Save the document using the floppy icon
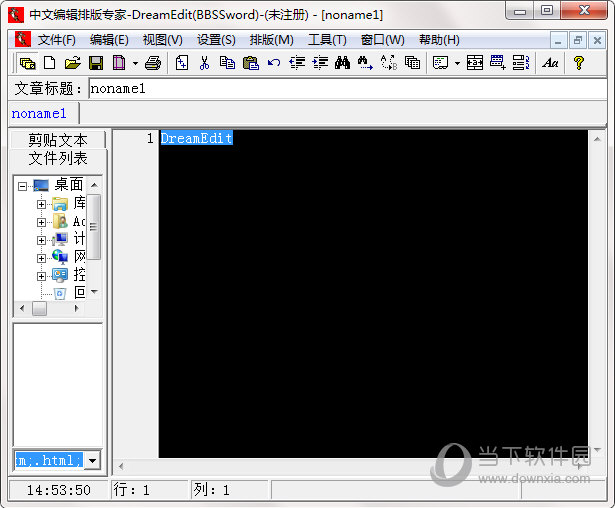Viewport: 615px width, 508px height. click(x=96, y=63)
